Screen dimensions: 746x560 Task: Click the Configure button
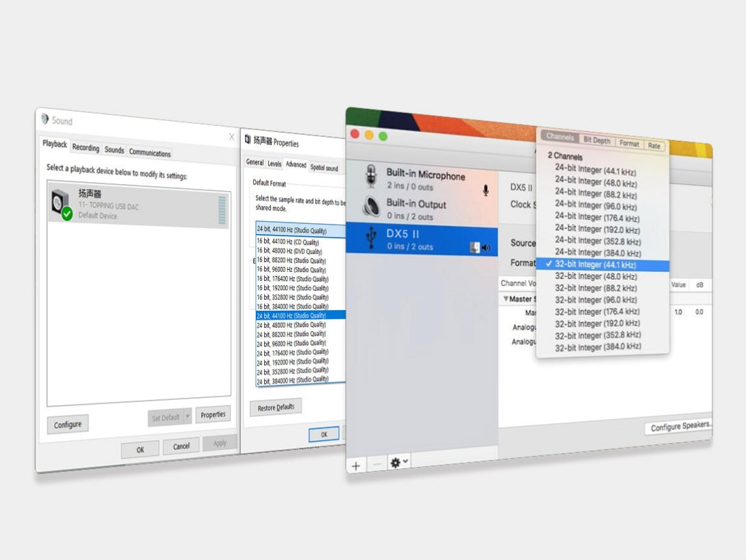pyautogui.click(x=68, y=424)
